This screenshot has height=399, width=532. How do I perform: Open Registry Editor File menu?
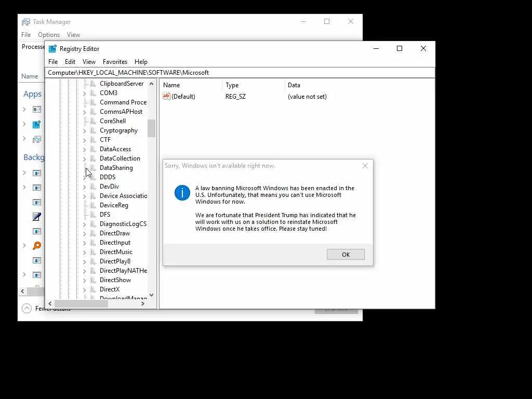pos(53,62)
